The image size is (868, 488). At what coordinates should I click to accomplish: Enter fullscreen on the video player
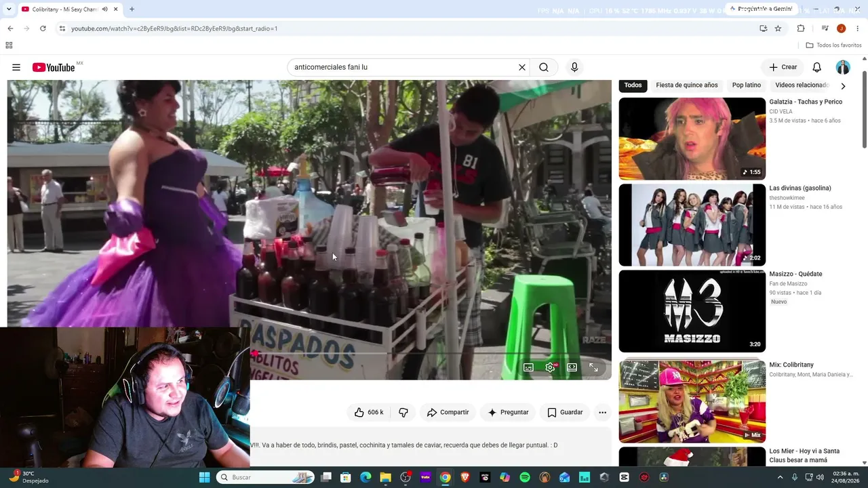pyautogui.click(x=594, y=367)
